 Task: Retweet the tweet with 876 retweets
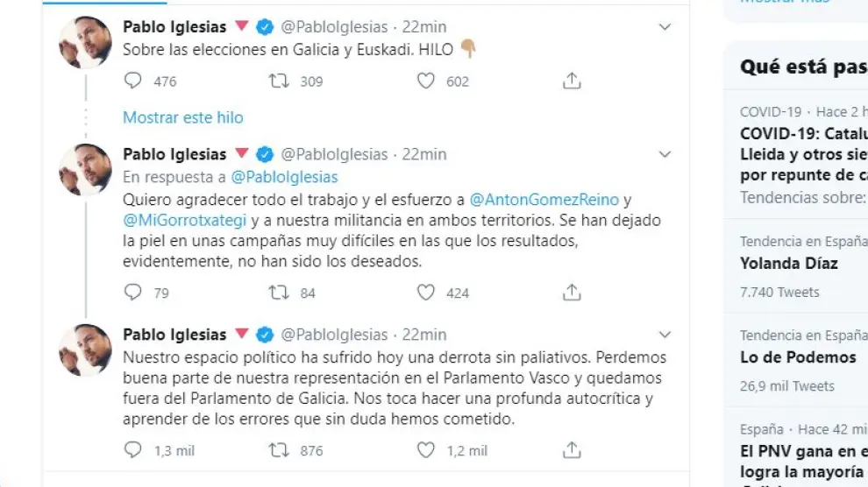pos(279,450)
